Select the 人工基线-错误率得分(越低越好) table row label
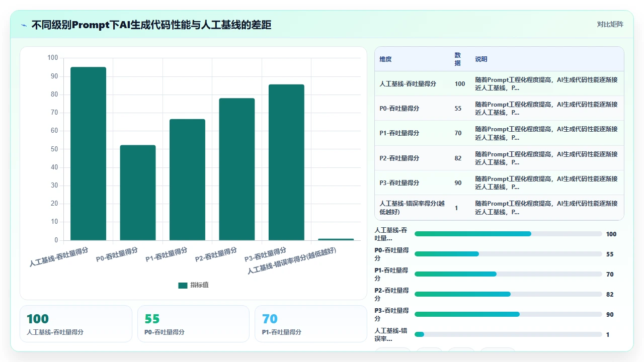This screenshot has width=644, height=362. [x=412, y=208]
